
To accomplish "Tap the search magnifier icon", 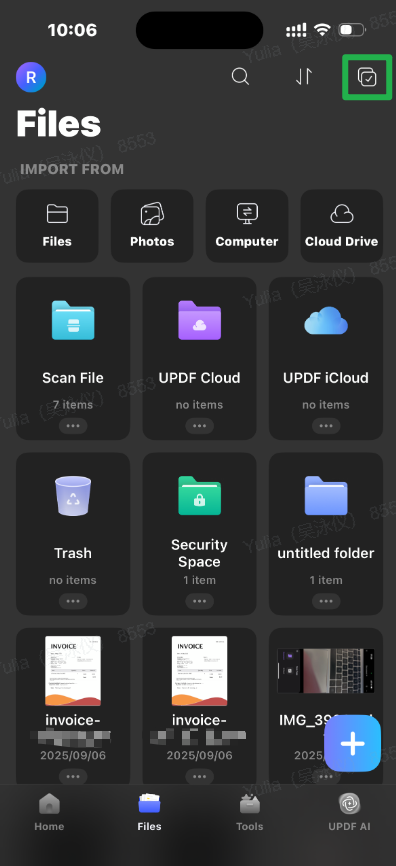I will point(240,76).
